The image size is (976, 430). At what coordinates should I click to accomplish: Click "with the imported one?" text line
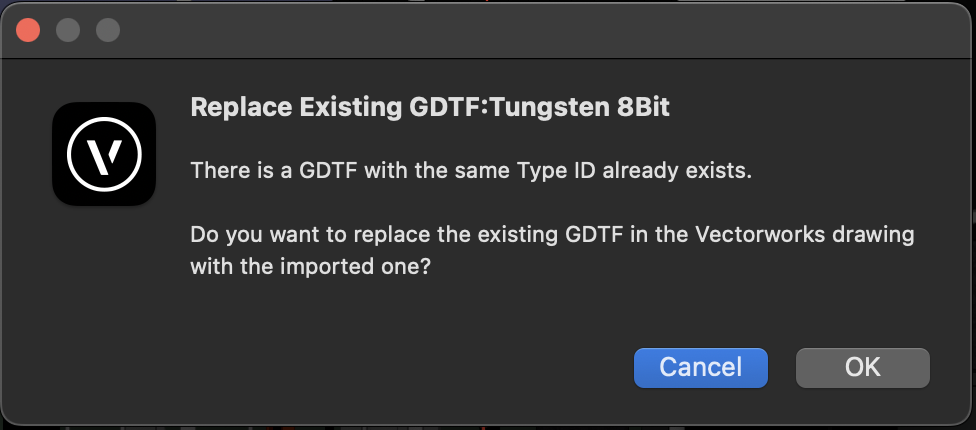310,267
